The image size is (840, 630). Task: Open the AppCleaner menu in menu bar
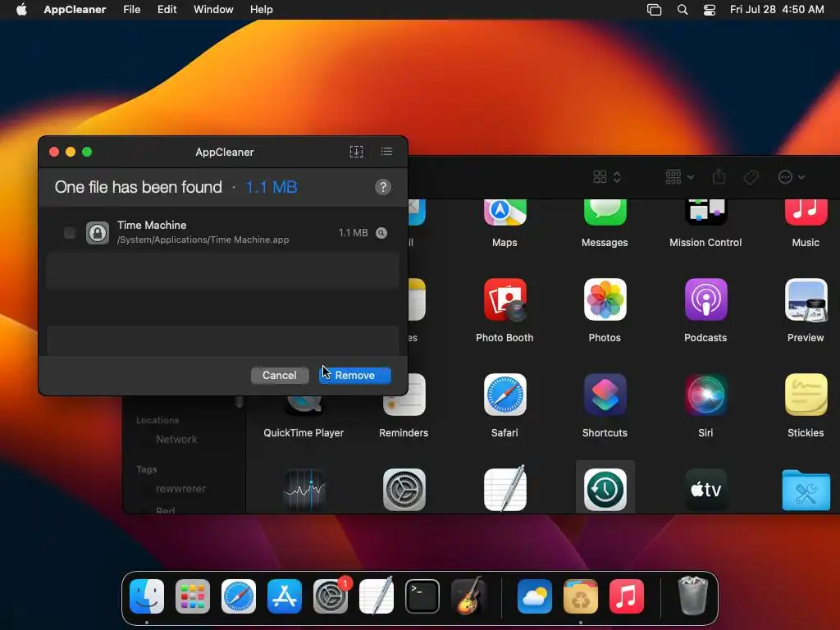[x=75, y=9]
